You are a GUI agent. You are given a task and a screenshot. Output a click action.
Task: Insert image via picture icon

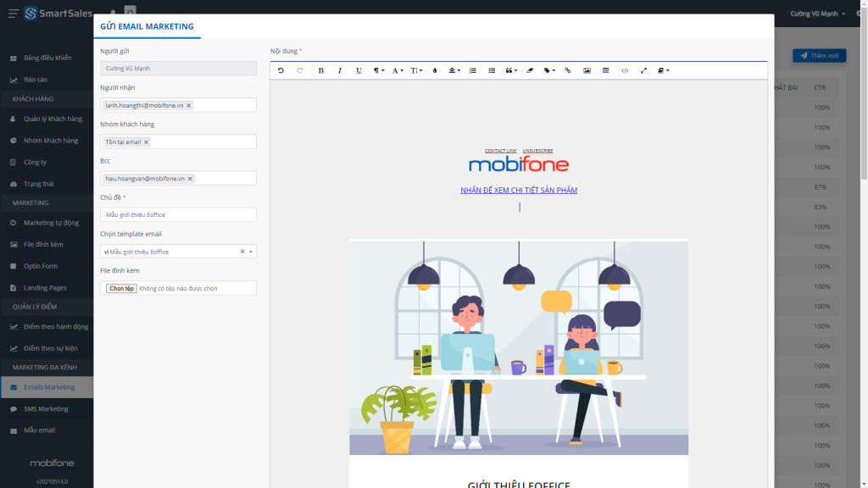(587, 70)
